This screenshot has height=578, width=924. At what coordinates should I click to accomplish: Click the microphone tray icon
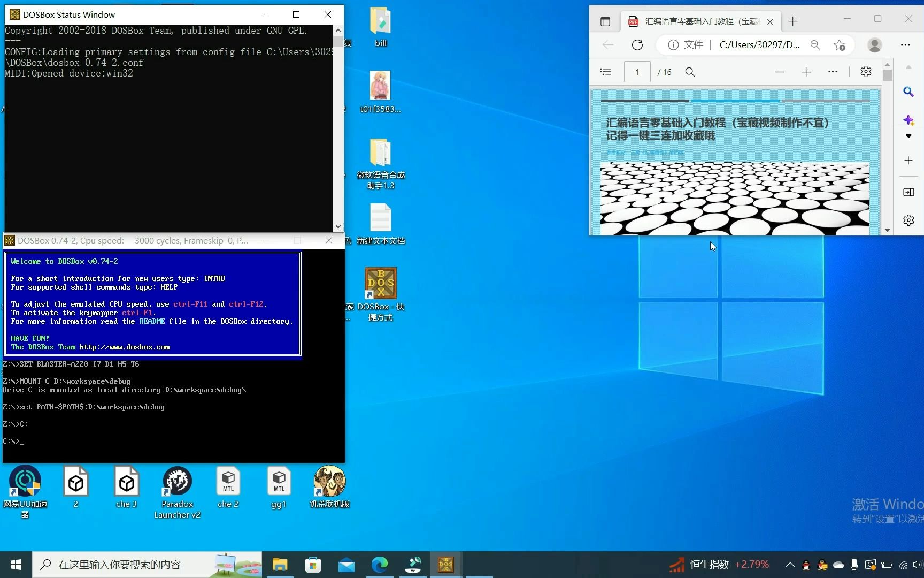(854, 565)
